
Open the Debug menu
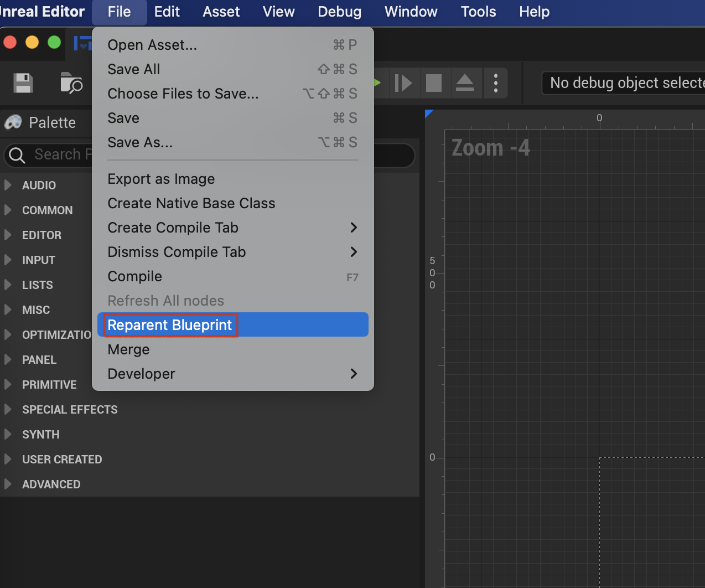coord(340,12)
